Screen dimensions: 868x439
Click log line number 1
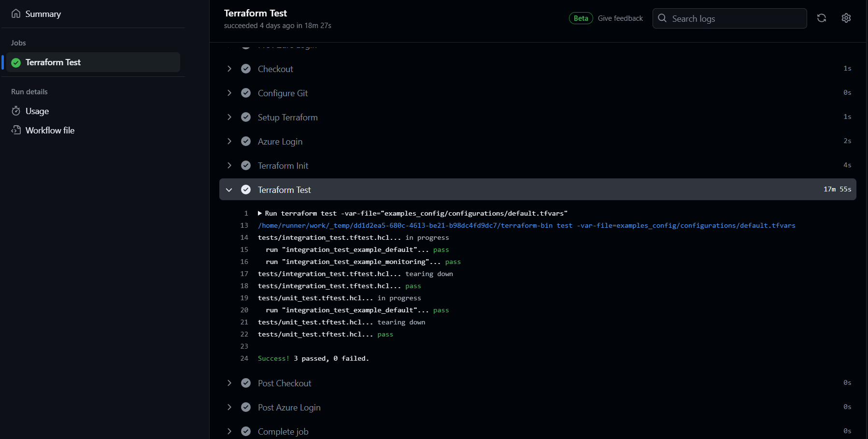pos(246,213)
